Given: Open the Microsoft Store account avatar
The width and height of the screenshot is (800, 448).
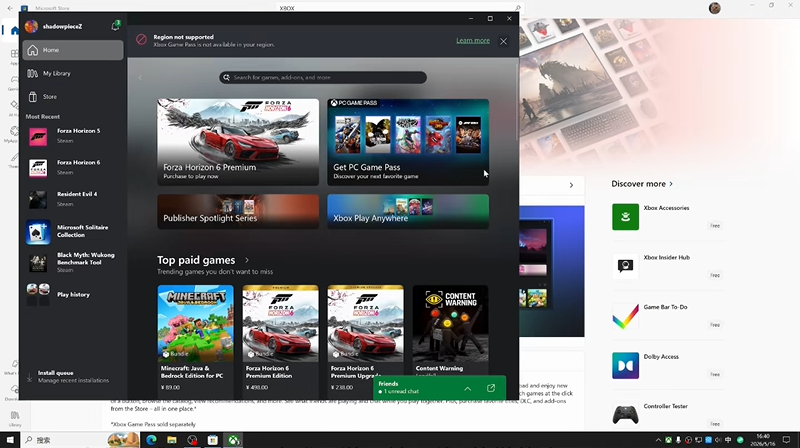Looking at the screenshot, I should (715, 8).
